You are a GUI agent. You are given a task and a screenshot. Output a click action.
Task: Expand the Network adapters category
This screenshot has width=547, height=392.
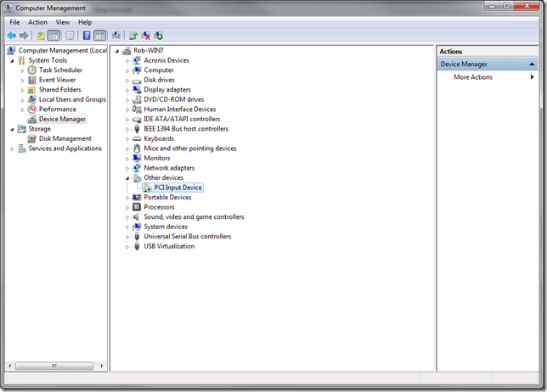coord(127,168)
